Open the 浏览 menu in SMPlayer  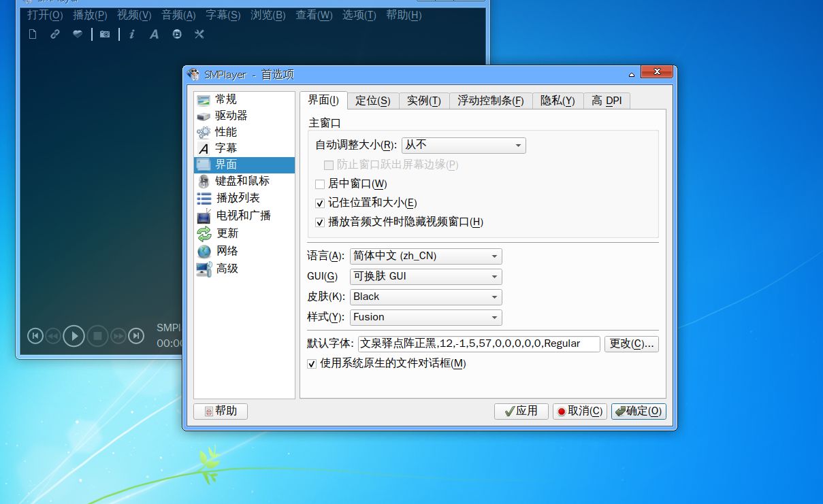tap(268, 15)
